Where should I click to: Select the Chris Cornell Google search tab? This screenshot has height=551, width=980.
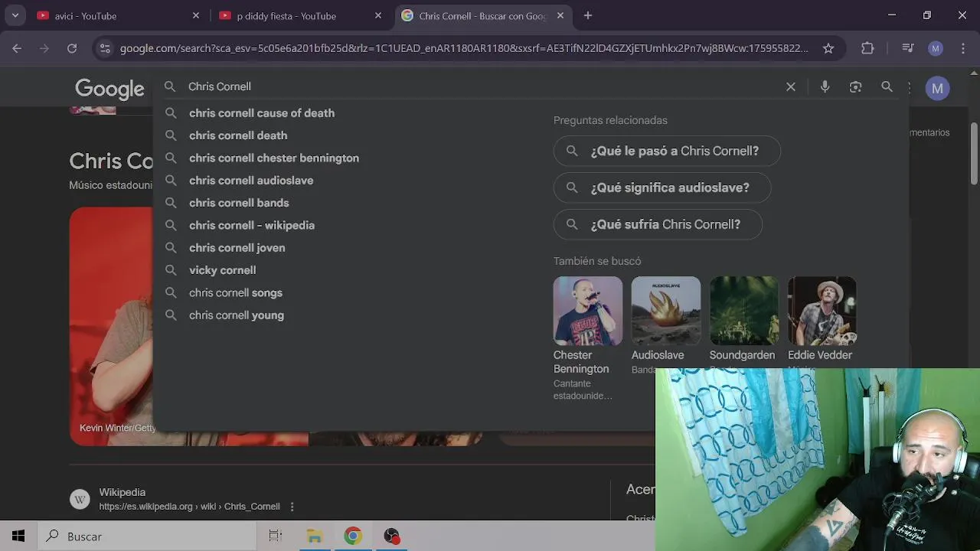coord(483,15)
